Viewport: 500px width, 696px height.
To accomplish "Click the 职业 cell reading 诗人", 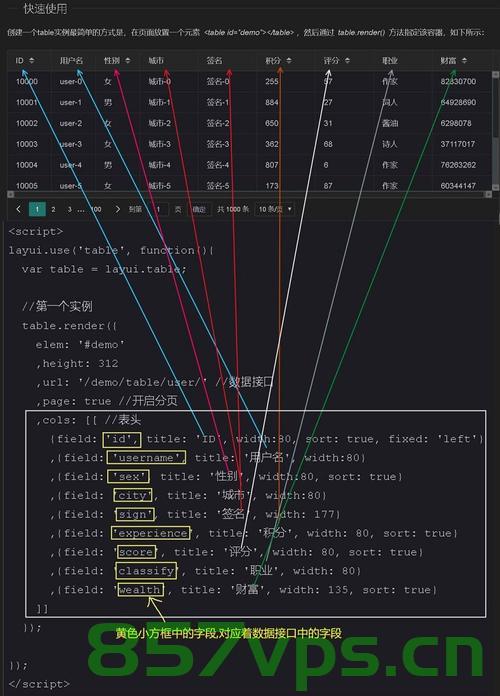I will (x=390, y=144).
